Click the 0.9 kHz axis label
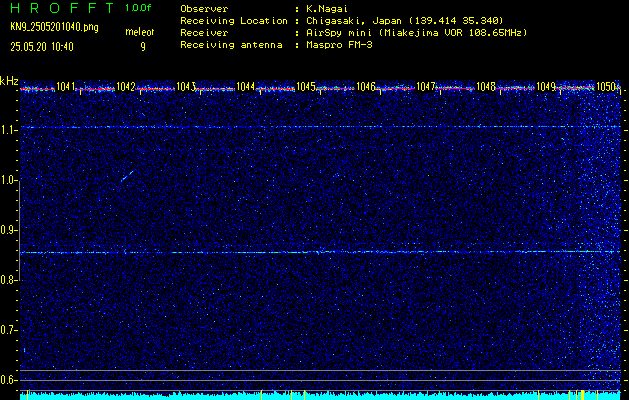 8,231
